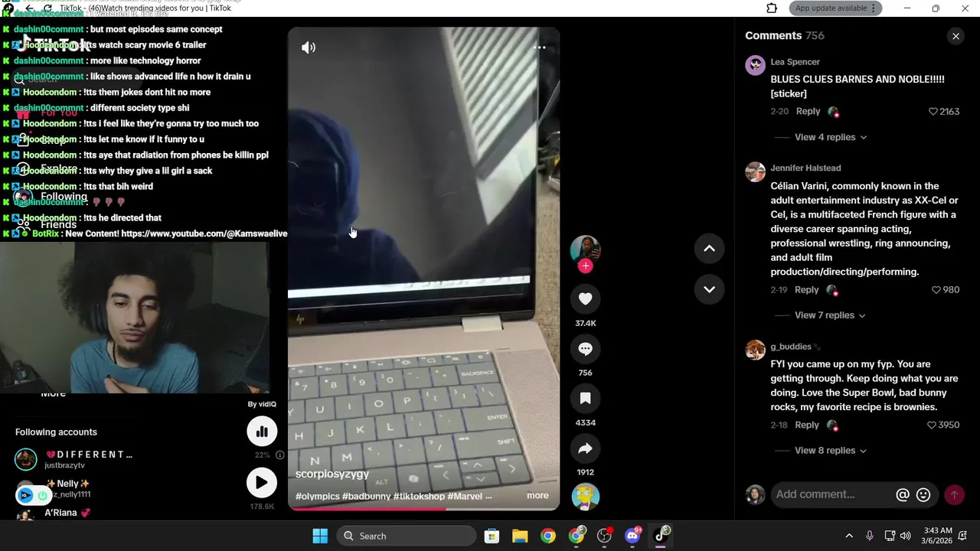The width and height of the screenshot is (980, 551).
Task: Follow creator with the red plus badge
Action: point(585,266)
